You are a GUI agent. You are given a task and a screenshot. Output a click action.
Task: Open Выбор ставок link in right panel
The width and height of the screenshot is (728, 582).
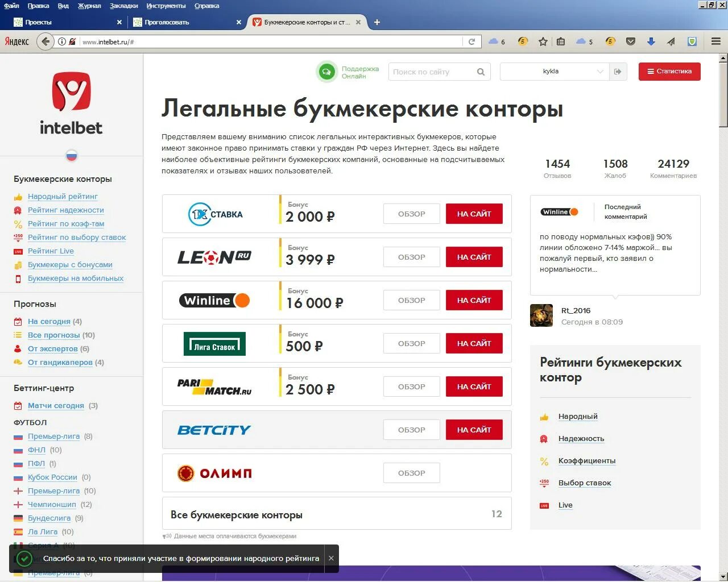pos(585,483)
